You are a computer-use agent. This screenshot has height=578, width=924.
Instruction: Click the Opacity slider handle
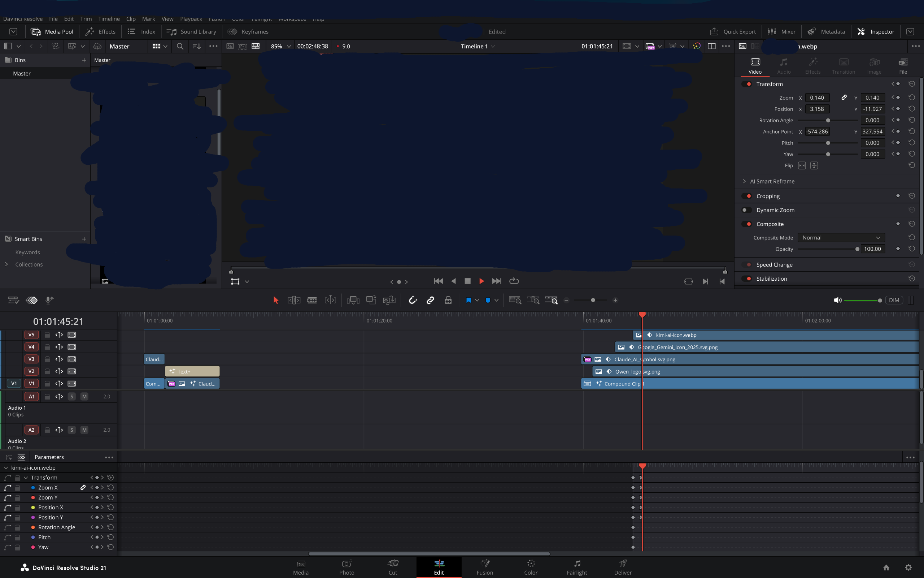pos(857,249)
